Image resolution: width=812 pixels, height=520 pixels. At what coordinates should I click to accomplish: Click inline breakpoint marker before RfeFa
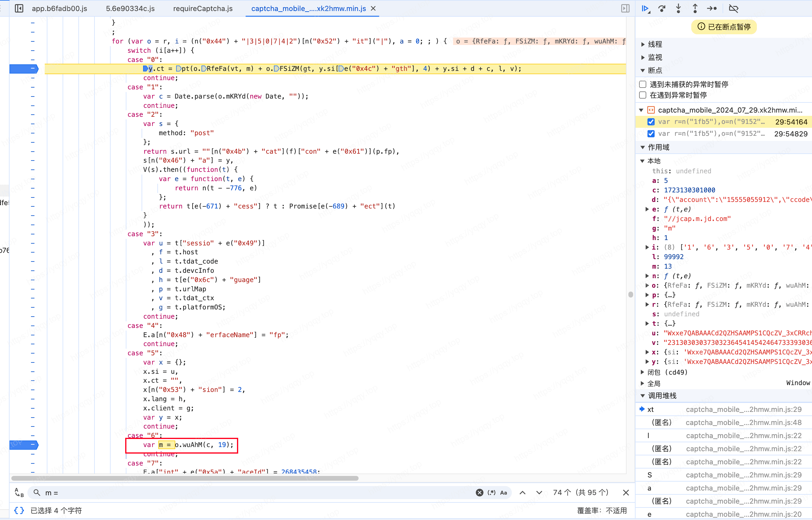click(x=204, y=69)
